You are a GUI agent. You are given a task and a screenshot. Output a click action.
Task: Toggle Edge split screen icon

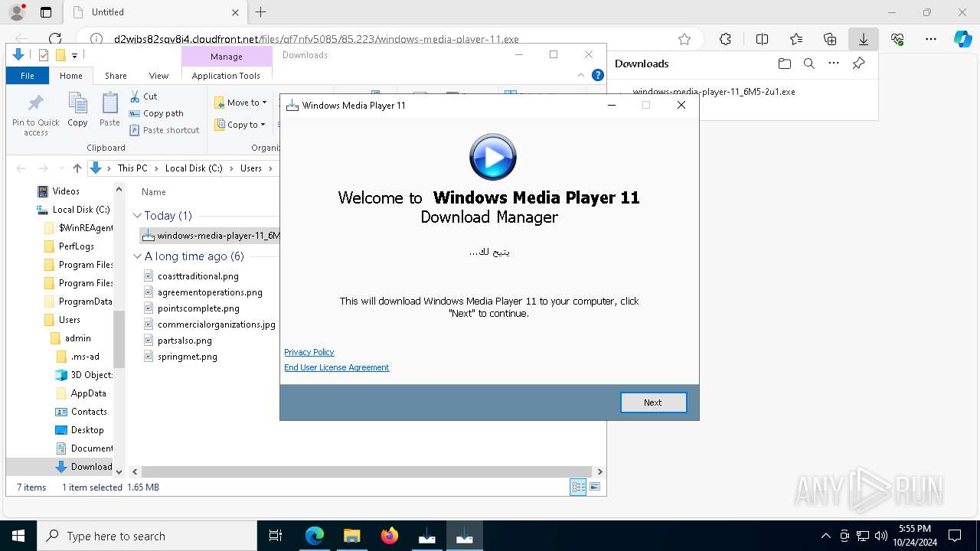click(x=762, y=39)
